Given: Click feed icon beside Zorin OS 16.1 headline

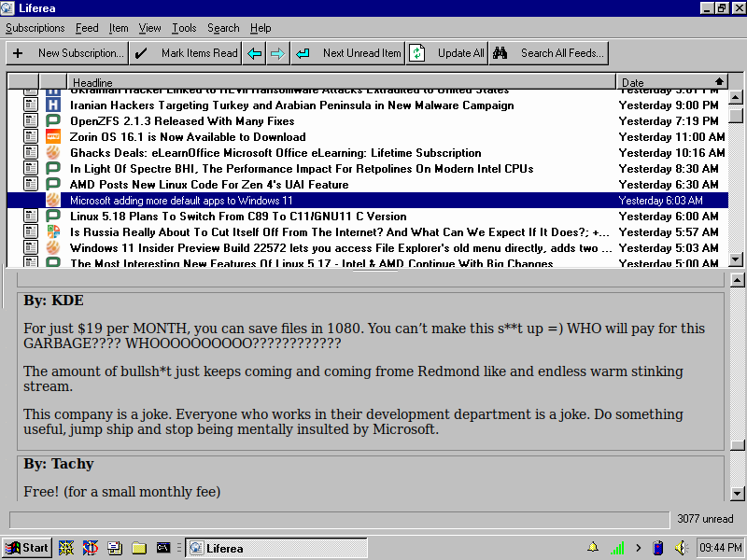Looking at the screenshot, I should point(53,137).
